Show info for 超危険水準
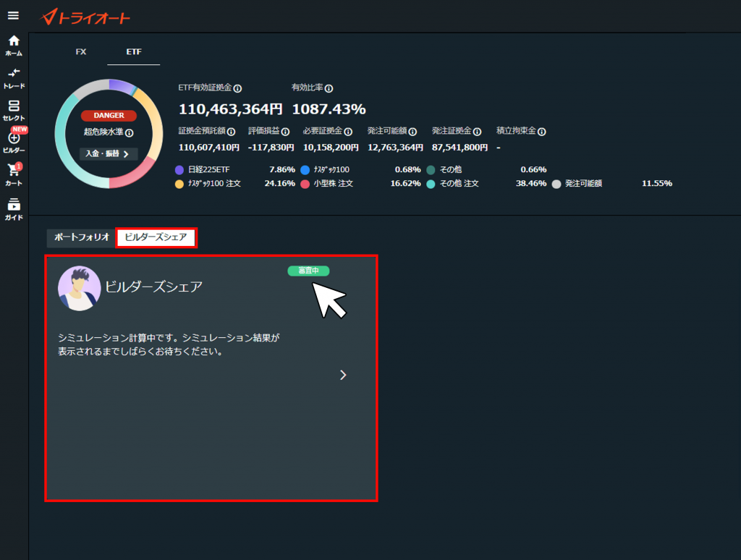Screen dimensions: 741x560 click(x=130, y=133)
